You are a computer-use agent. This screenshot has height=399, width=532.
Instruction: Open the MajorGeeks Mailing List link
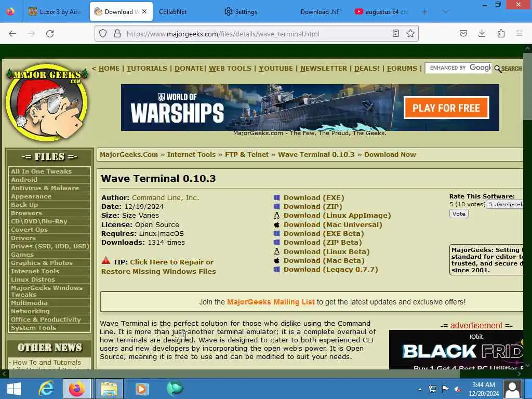[x=271, y=302]
